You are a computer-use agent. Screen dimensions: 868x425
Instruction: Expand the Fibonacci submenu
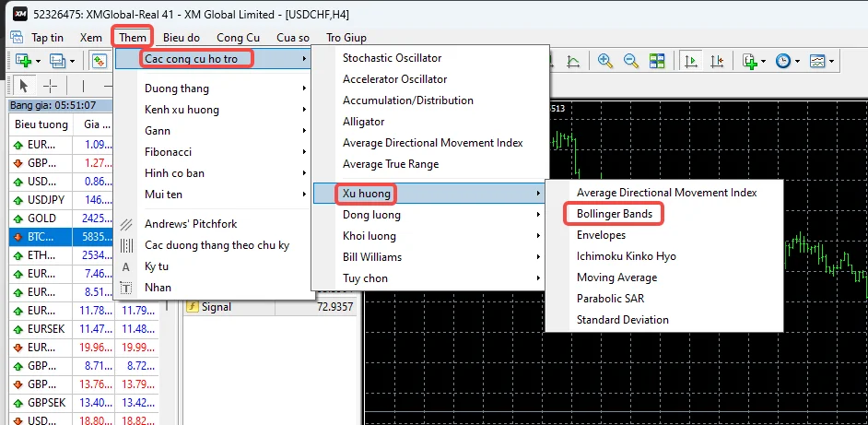(x=213, y=152)
